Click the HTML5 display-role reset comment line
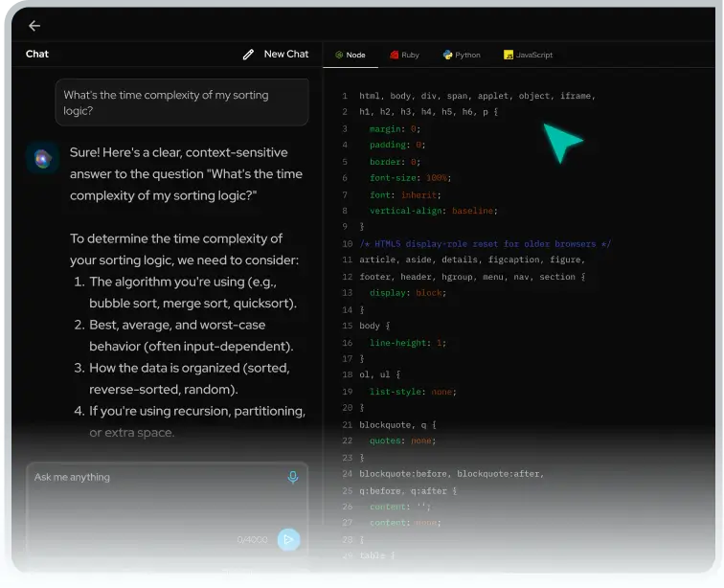The image size is (724, 588). (x=485, y=244)
